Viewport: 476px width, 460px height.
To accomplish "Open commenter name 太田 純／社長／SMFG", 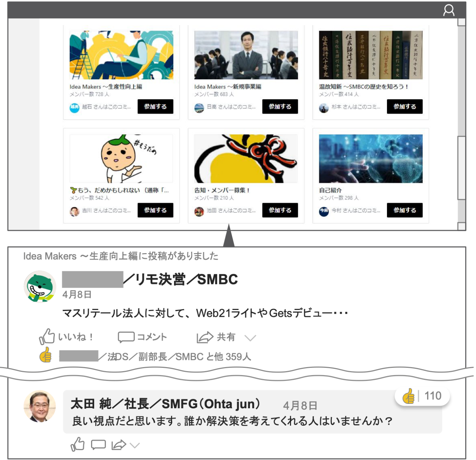I will [166, 404].
